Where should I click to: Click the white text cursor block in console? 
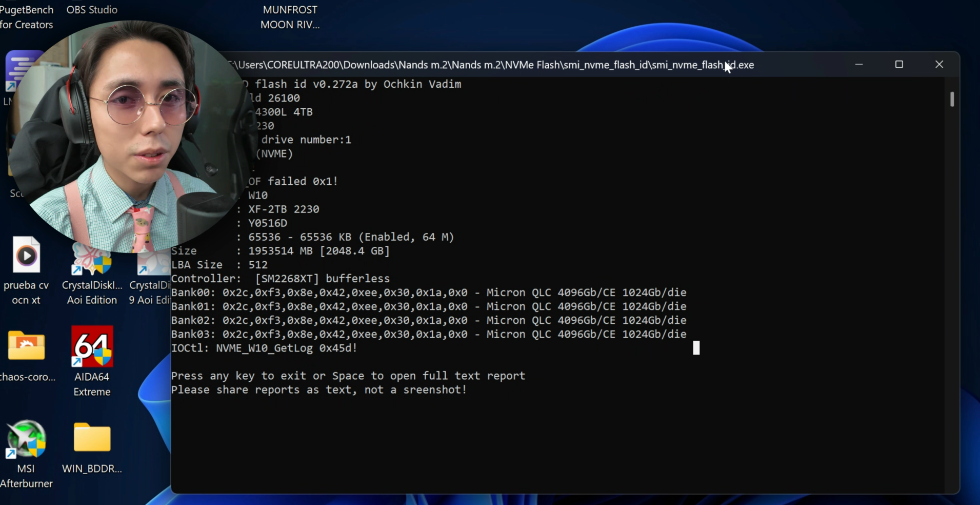tap(696, 348)
